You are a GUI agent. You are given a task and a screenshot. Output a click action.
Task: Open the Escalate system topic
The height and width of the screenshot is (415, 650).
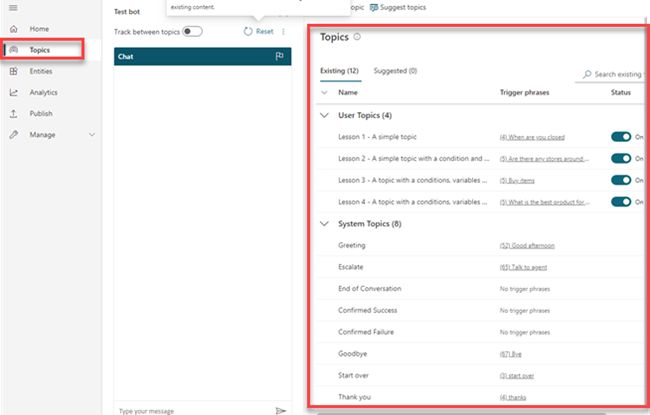pos(351,267)
